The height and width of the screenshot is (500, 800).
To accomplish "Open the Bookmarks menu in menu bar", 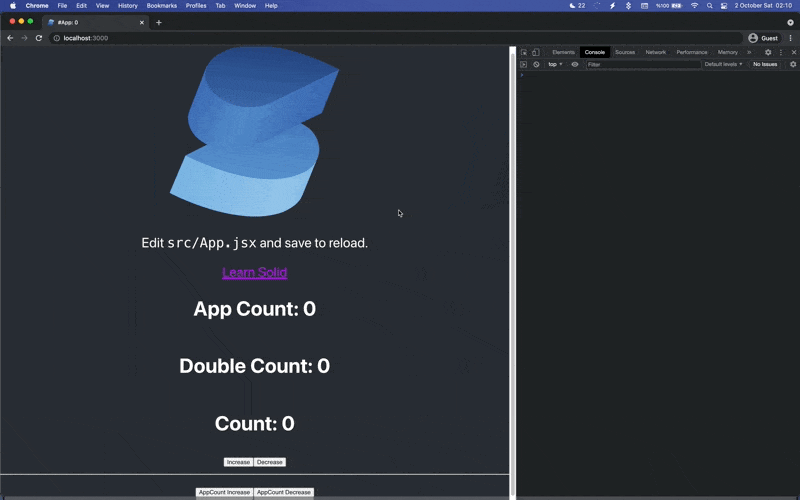I will point(161,5).
